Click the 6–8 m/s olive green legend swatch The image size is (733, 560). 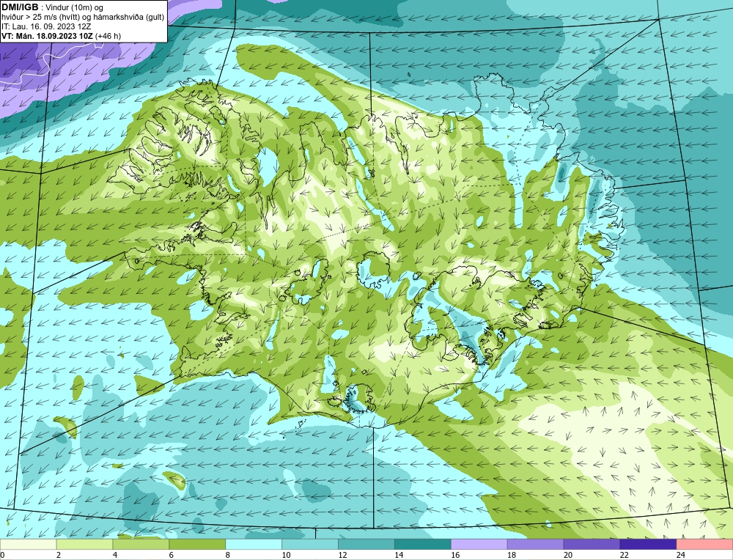(x=197, y=545)
